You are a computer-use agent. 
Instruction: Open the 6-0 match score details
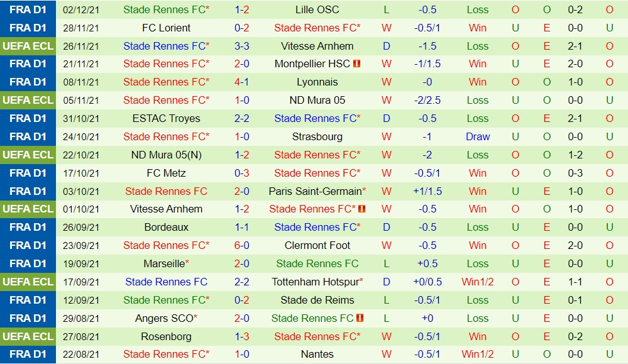tap(241, 245)
